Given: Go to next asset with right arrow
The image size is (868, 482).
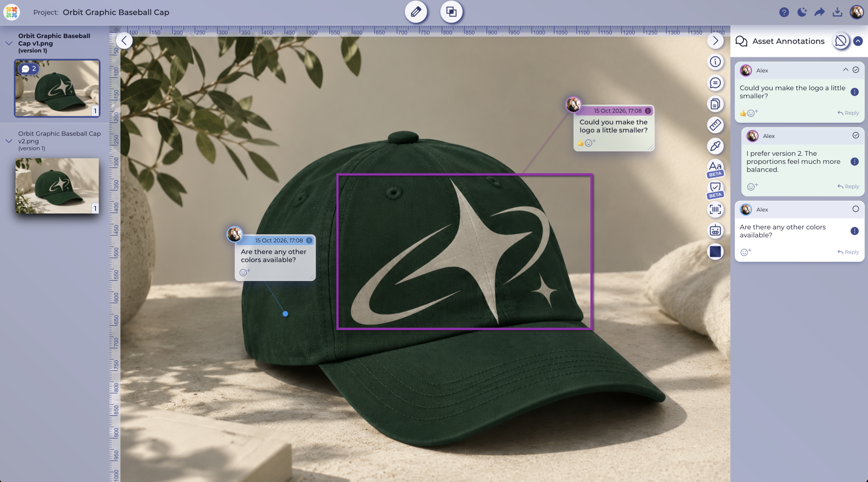Looking at the screenshot, I should pyautogui.click(x=715, y=41).
